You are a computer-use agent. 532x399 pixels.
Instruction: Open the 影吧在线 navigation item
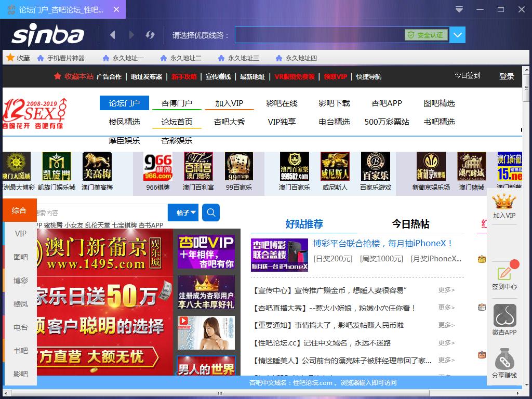282,103
